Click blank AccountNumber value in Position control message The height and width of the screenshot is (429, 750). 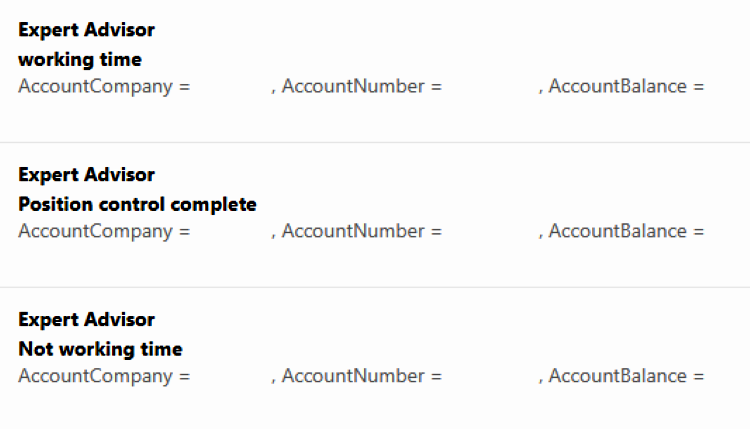[x=490, y=232]
